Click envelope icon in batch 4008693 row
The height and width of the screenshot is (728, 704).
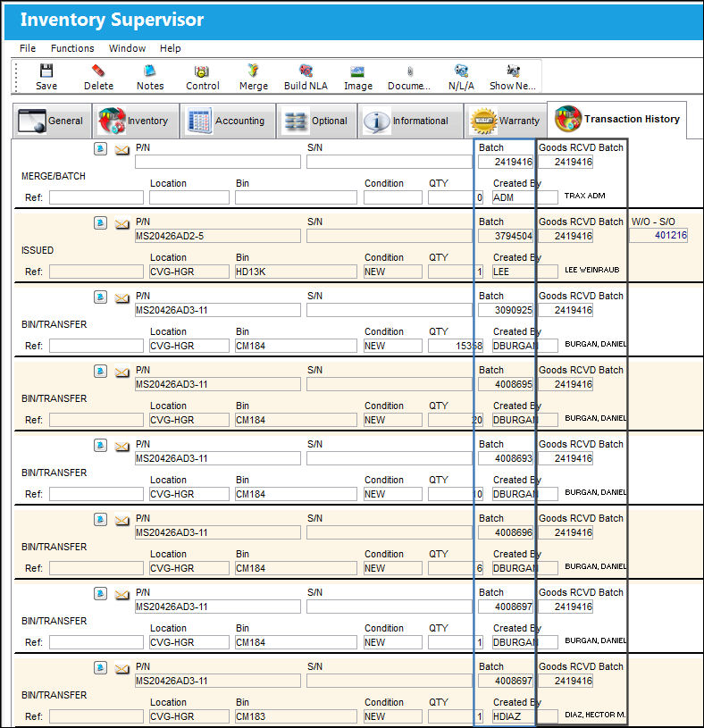pyautogui.click(x=122, y=446)
